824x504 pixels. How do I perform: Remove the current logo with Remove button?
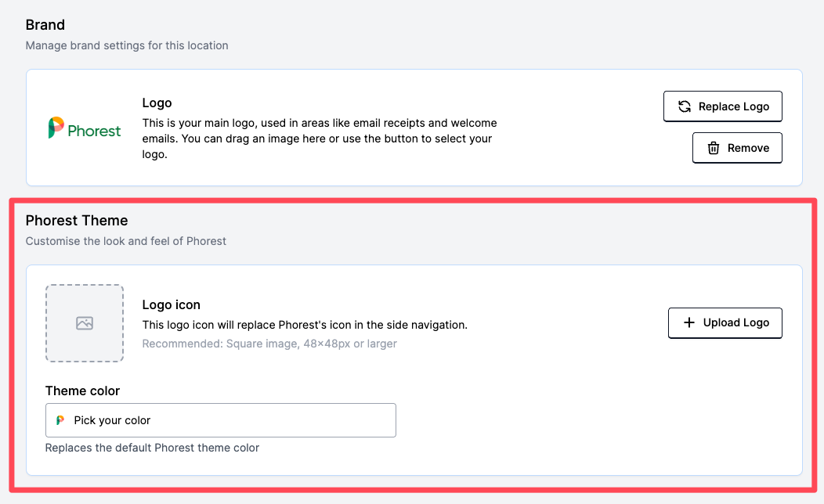[737, 148]
